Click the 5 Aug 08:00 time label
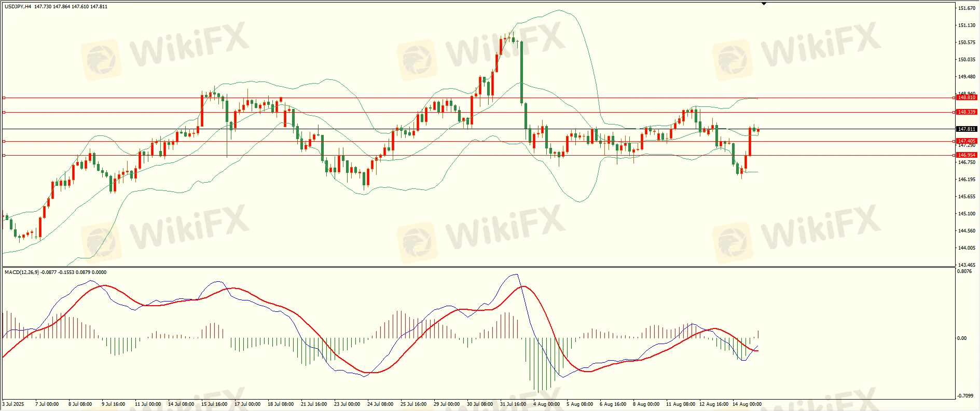This screenshot has width=980, height=411. [579, 404]
